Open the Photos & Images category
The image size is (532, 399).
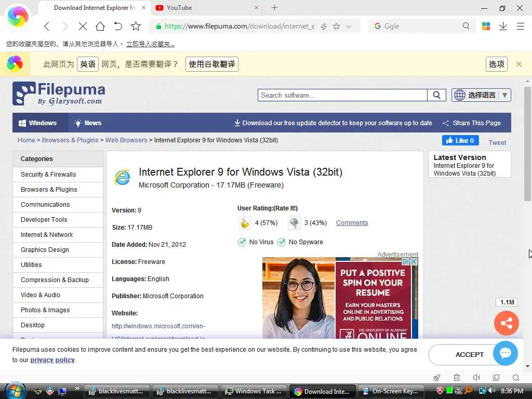[x=58, y=310]
